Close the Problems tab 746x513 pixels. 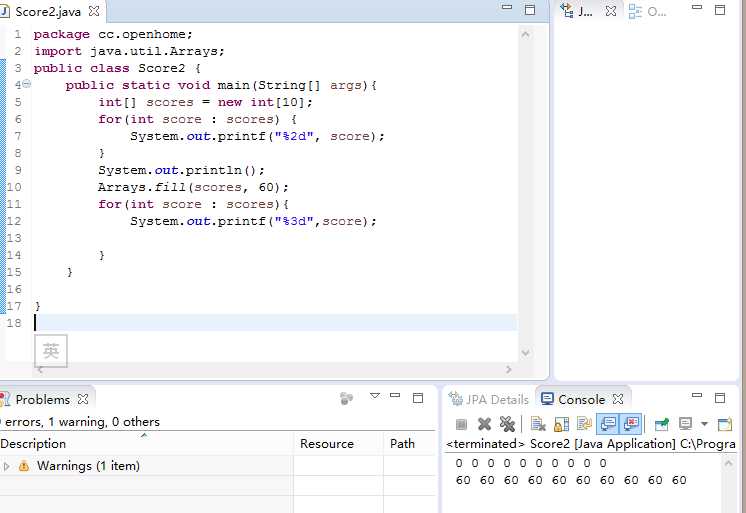[x=83, y=399]
